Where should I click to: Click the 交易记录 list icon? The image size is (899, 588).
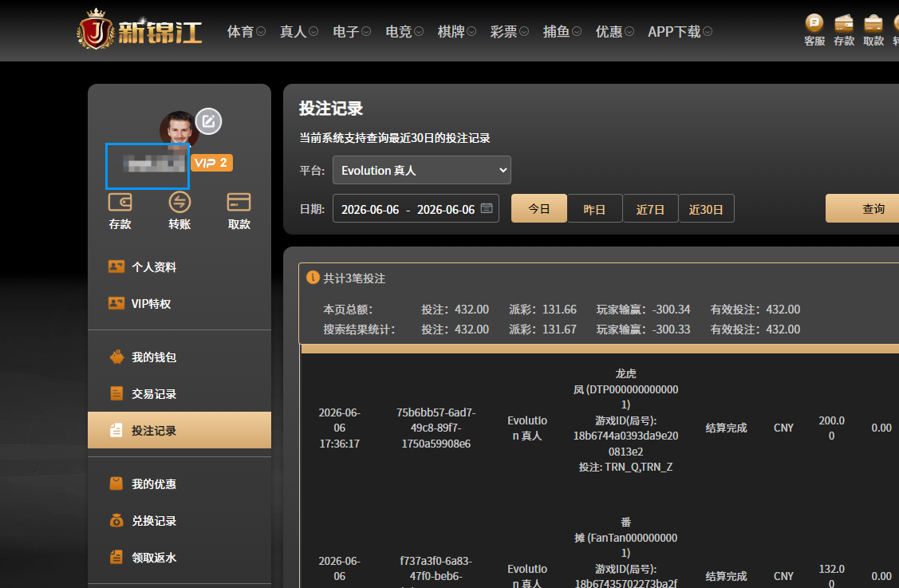116,393
